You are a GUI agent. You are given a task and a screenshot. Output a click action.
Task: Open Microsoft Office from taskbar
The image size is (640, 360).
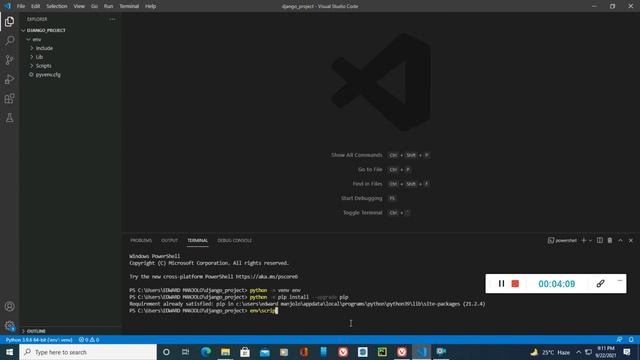point(304,352)
